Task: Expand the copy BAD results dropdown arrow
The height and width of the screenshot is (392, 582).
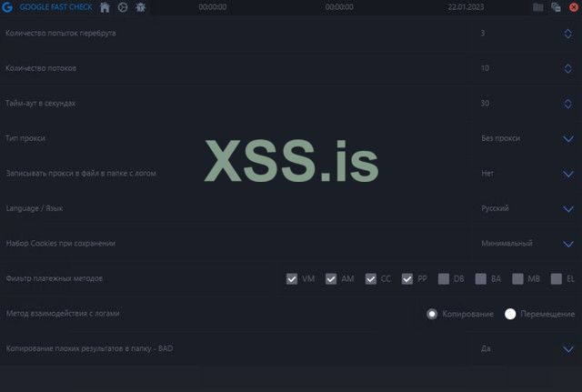Action: click(x=568, y=349)
